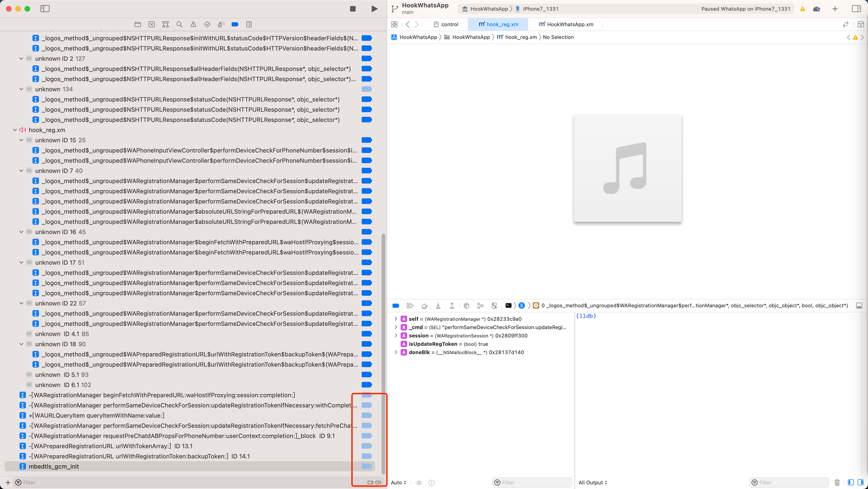Run the HookWhatsApp scheme with play button
Screen dimensions: 868x489
[x=374, y=9]
